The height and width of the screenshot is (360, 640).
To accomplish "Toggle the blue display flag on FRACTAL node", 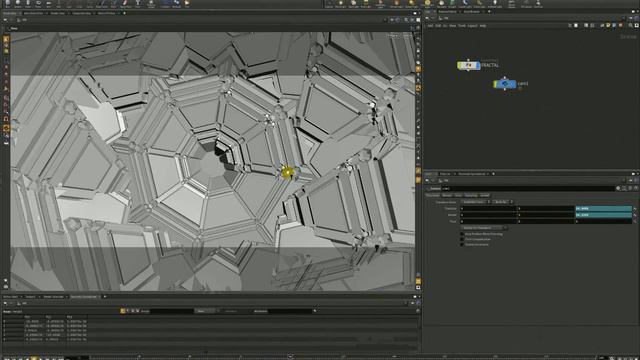I will click(x=478, y=65).
